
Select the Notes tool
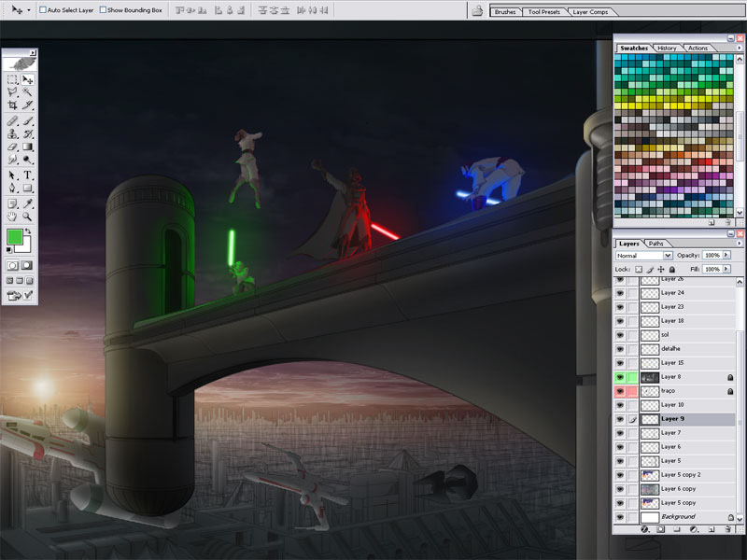point(13,204)
